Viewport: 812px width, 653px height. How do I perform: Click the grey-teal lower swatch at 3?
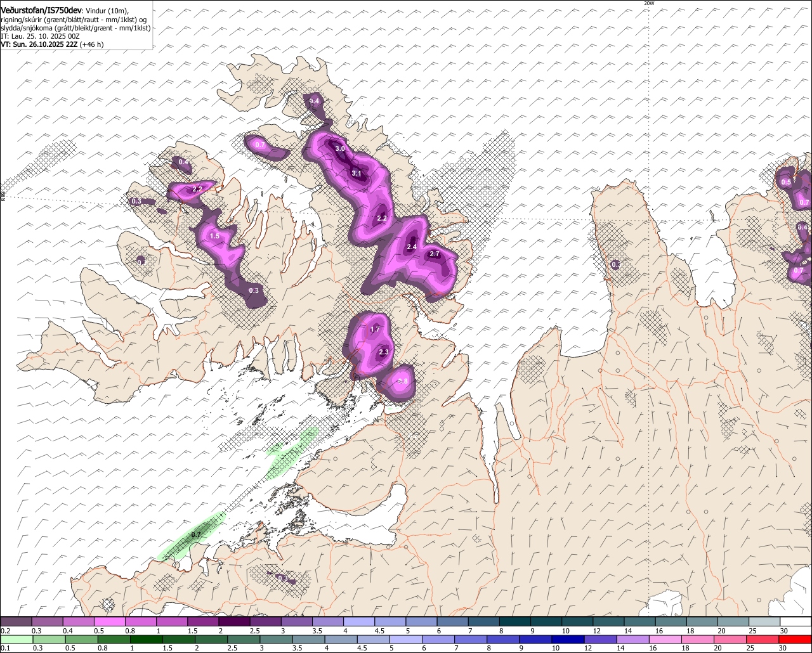[275, 639]
